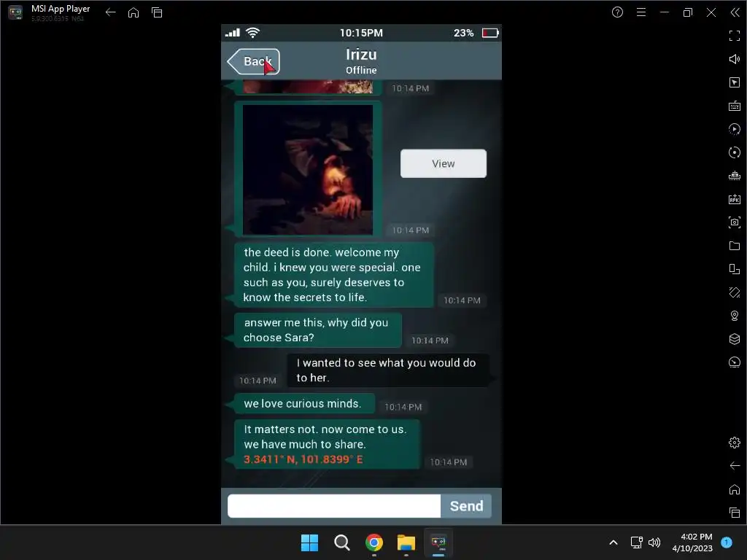This screenshot has height=560, width=747.
Task: Click the macro play-record icon in sidebar
Action: [735, 129]
